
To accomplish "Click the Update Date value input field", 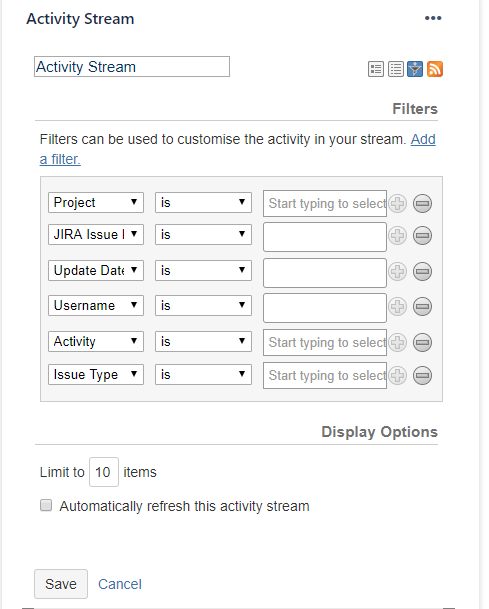I will [325, 273].
